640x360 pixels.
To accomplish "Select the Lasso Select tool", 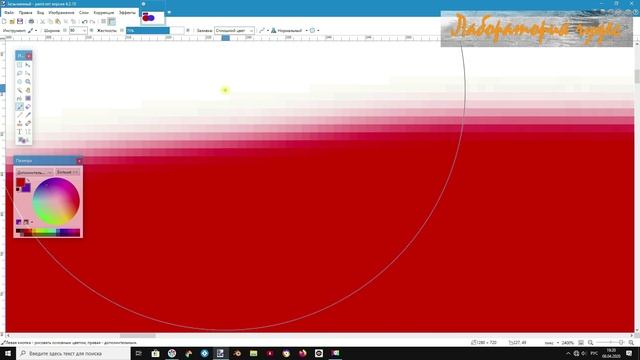I will 19,73.
